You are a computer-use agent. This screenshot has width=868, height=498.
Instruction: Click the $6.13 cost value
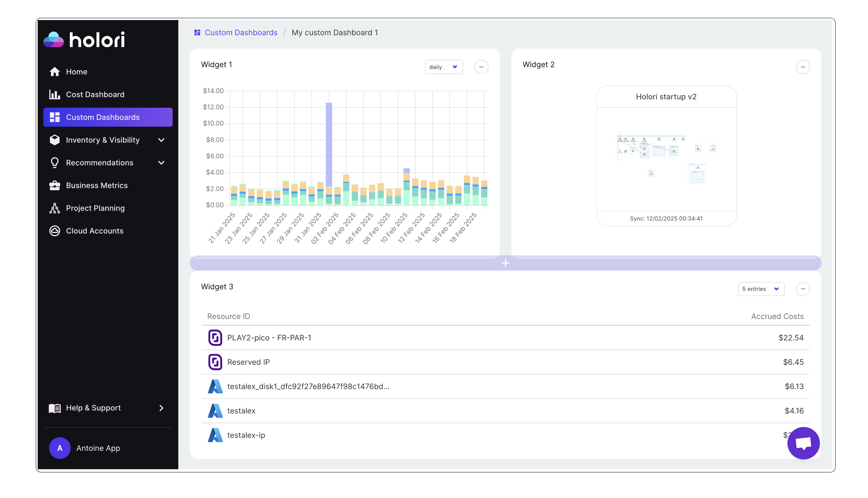(x=794, y=387)
